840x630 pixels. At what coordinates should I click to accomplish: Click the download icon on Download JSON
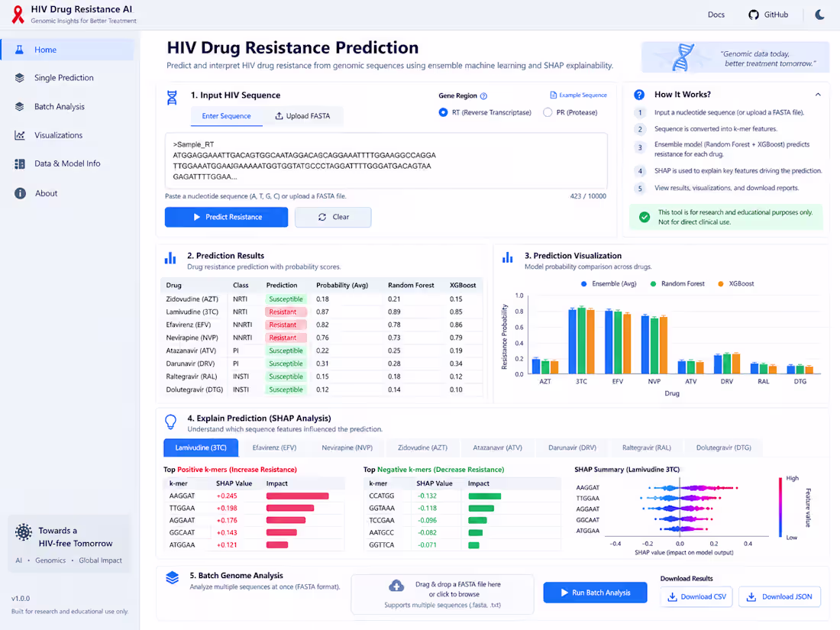tap(751, 597)
